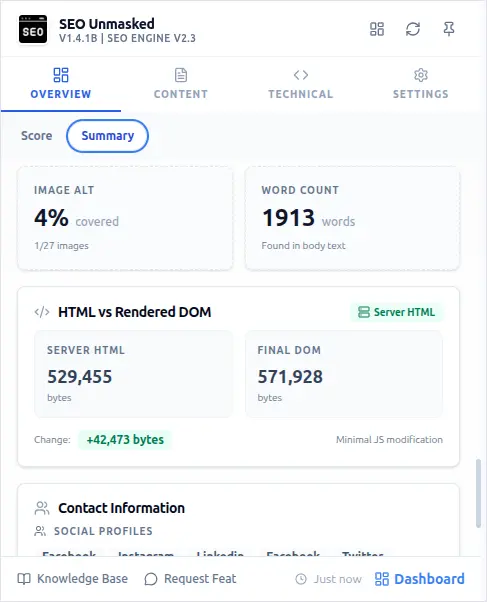Click the Server HTML badge
This screenshot has height=602, width=487.
point(396,312)
